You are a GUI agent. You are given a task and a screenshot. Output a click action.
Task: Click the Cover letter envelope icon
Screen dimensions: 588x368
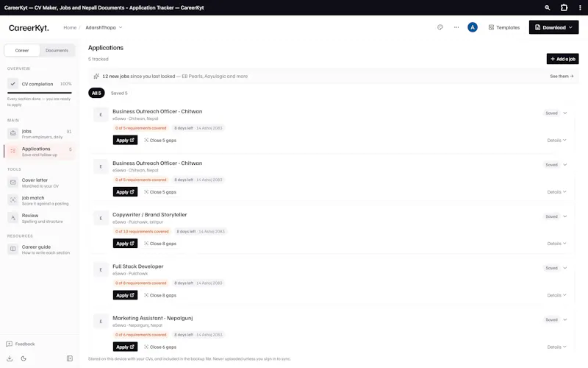point(12,183)
